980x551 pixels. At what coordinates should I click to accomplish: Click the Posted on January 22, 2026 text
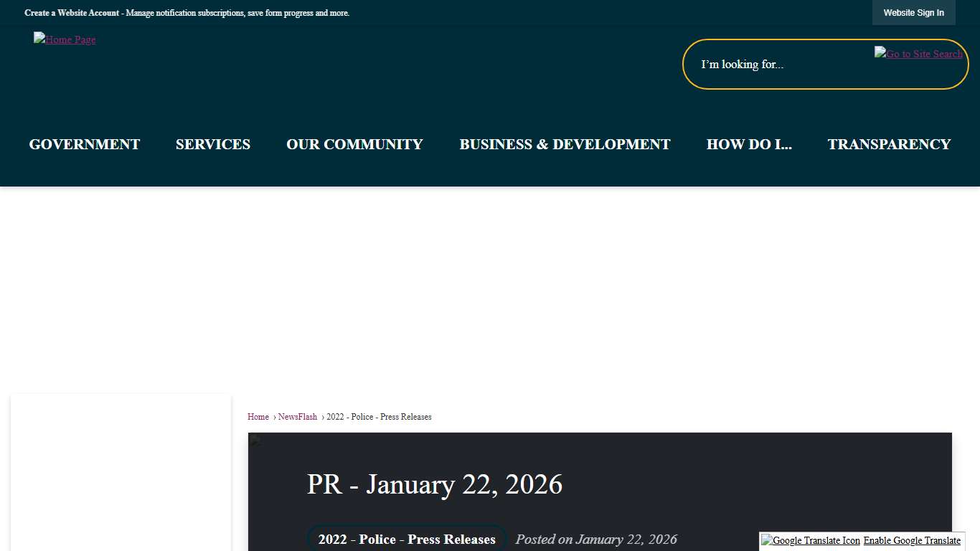[x=596, y=540]
